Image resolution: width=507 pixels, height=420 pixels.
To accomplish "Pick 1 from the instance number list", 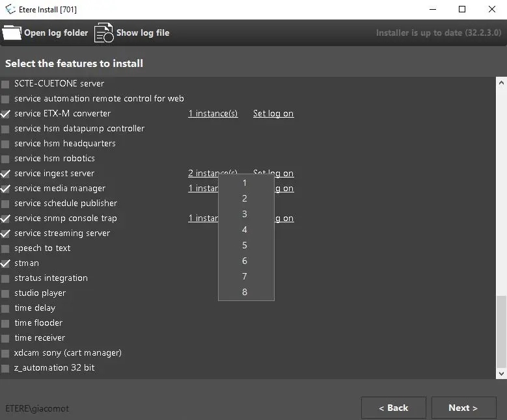I will [x=245, y=183].
